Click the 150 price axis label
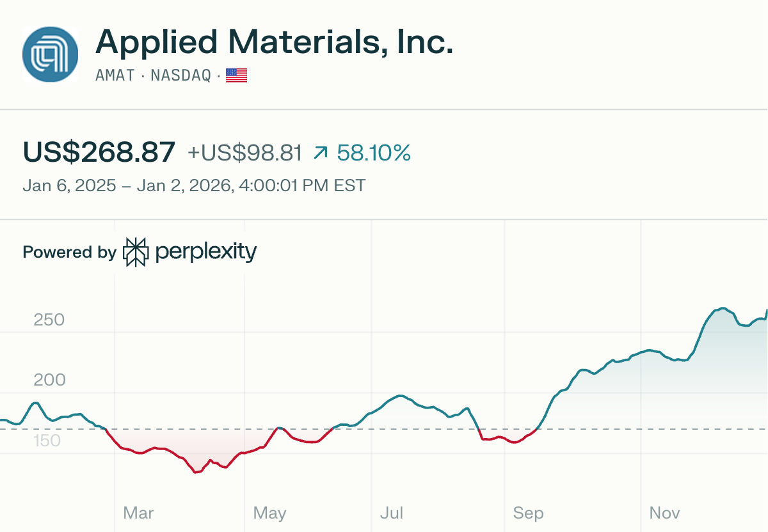The width and height of the screenshot is (768, 532). click(x=47, y=441)
